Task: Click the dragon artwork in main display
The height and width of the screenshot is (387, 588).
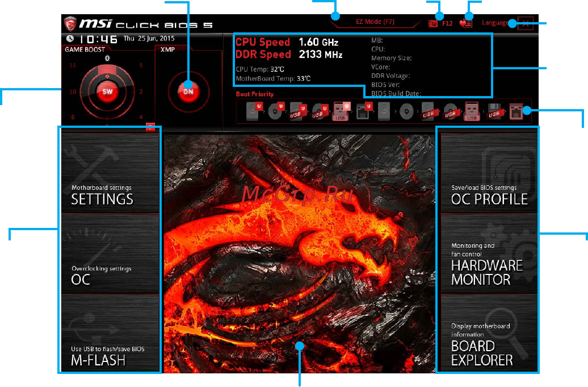Action: [299, 253]
